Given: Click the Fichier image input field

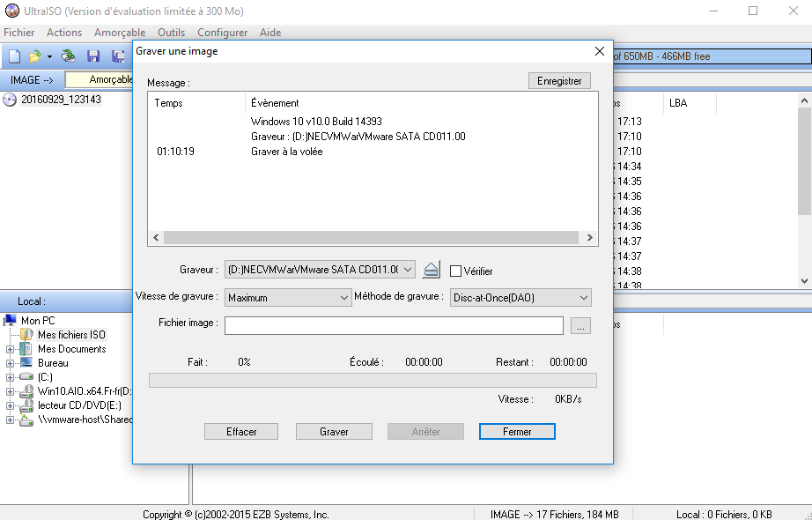Looking at the screenshot, I should pos(394,325).
